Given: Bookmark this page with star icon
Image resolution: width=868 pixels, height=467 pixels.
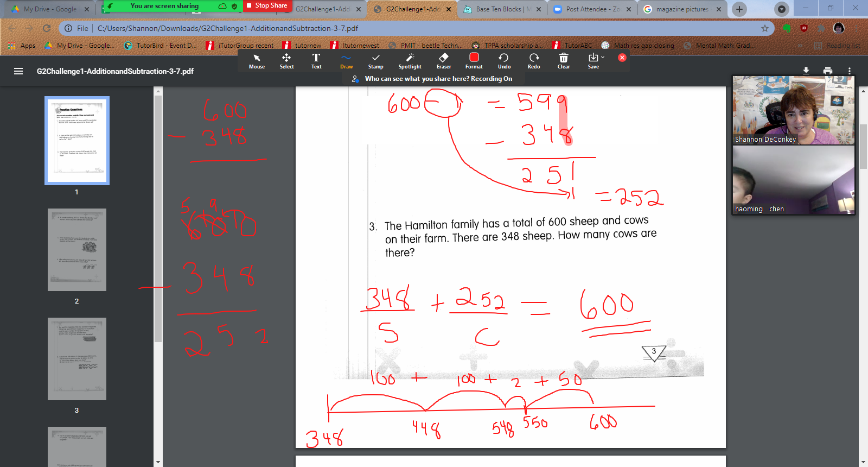Looking at the screenshot, I should [x=764, y=28].
